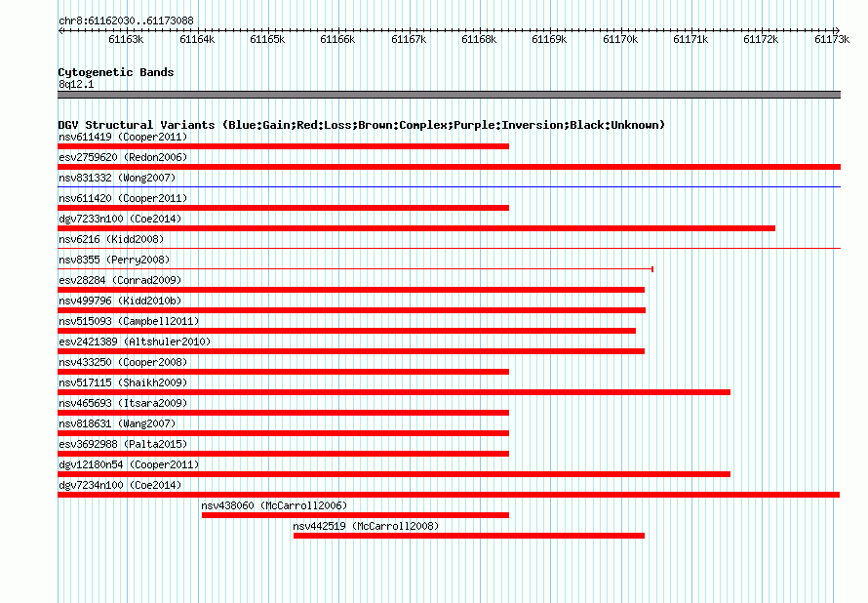Click nsv438060 (McCarroll2006) label

point(274,505)
